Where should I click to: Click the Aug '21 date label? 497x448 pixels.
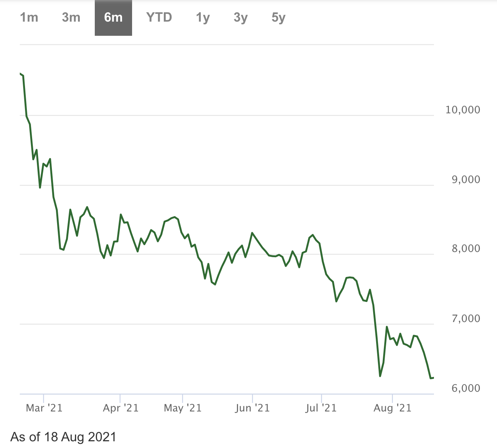[x=392, y=408]
